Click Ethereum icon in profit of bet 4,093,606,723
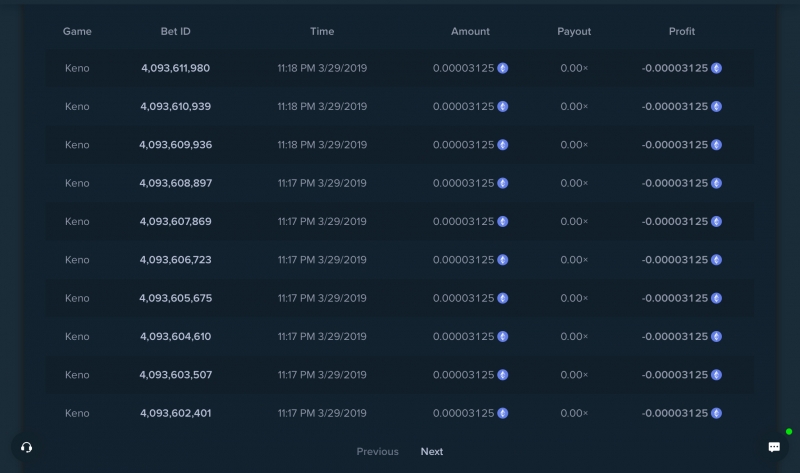This screenshot has width=800, height=473. (x=716, y=260)
